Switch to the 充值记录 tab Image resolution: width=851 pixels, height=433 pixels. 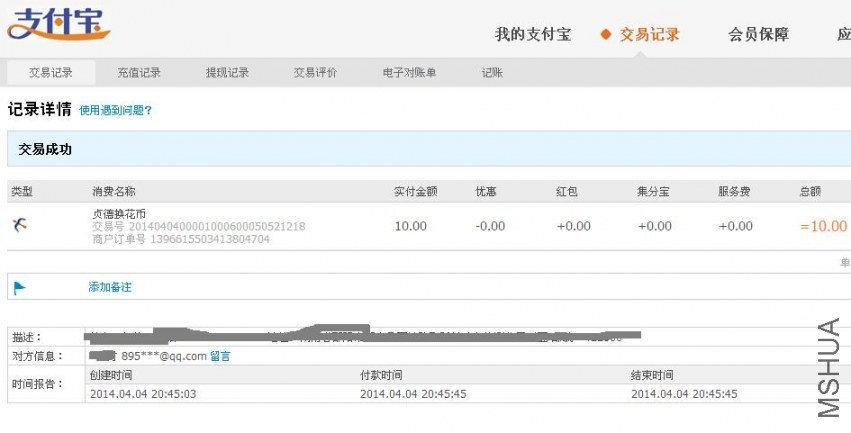tap(139, 73)
